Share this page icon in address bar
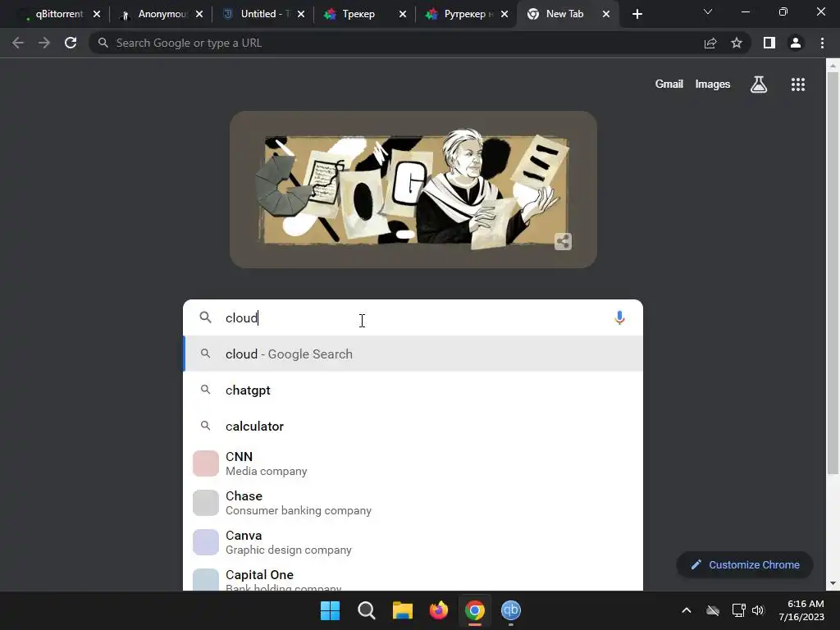 pyautogui.click(x=710, y=43)
